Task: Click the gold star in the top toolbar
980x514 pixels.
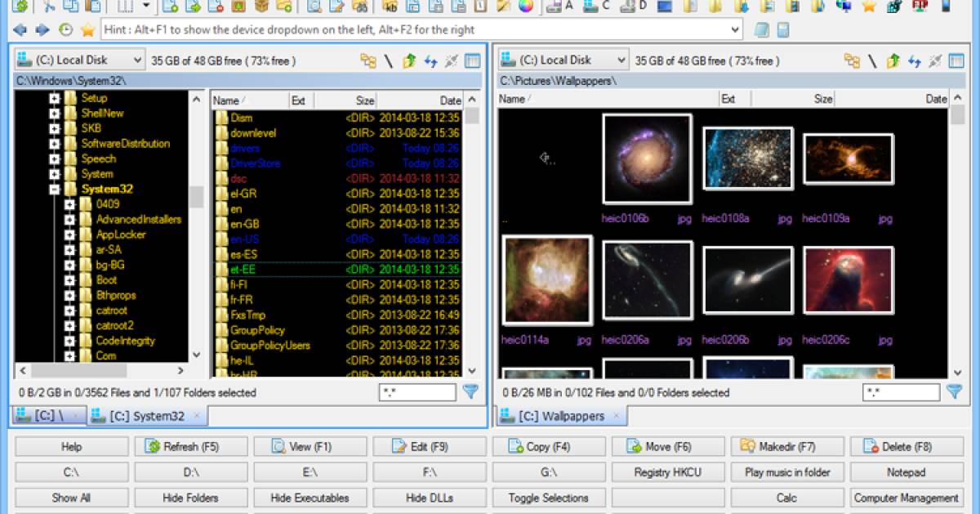Action: [868, 7]
